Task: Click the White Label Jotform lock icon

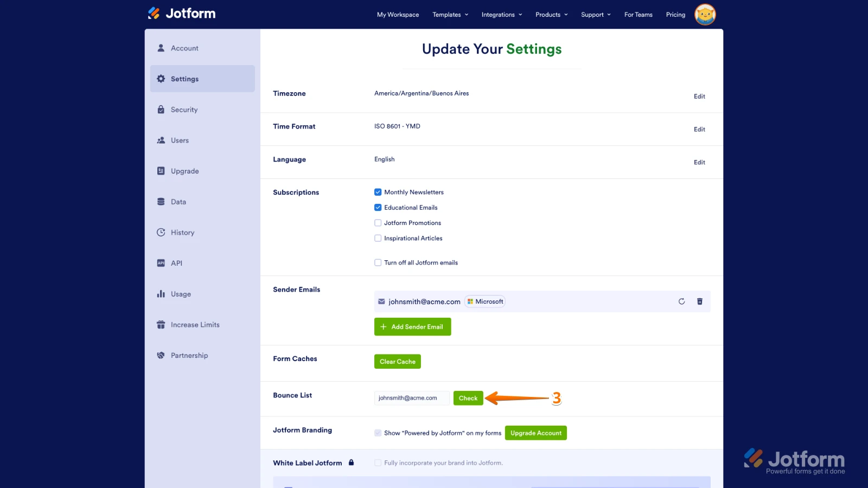Action: point(351,463)
